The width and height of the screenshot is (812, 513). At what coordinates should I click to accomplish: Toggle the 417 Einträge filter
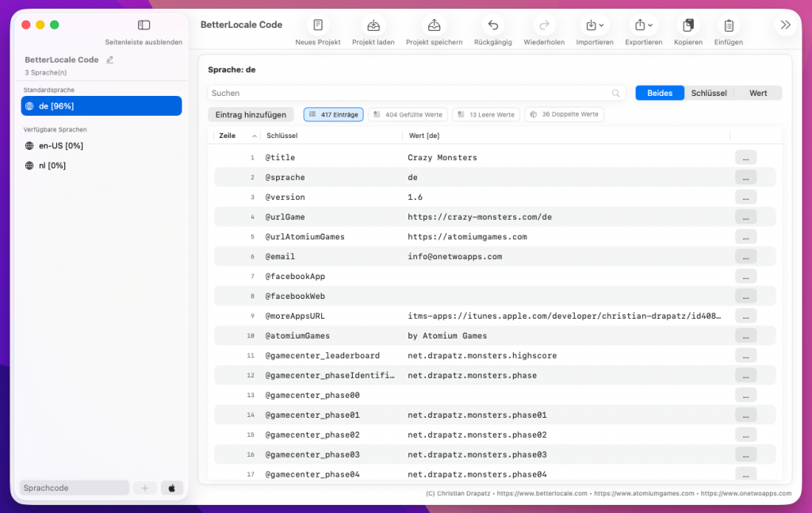pos(333,115)
